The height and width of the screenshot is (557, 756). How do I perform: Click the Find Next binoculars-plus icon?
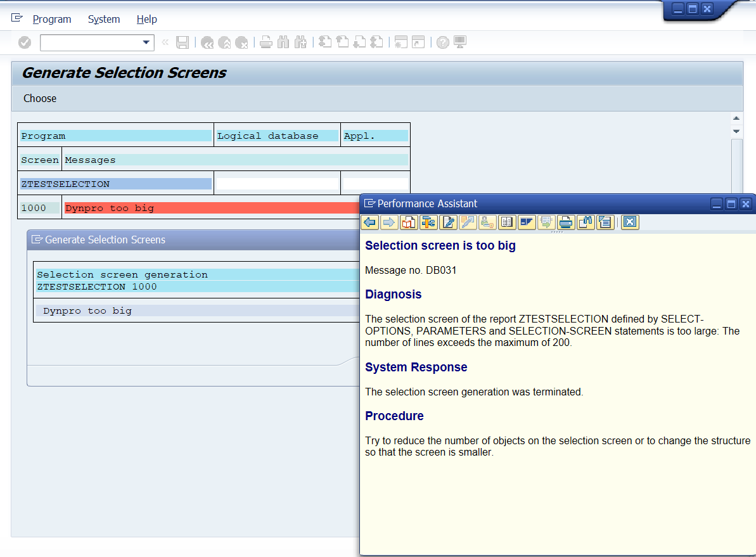tap(300, 42)
